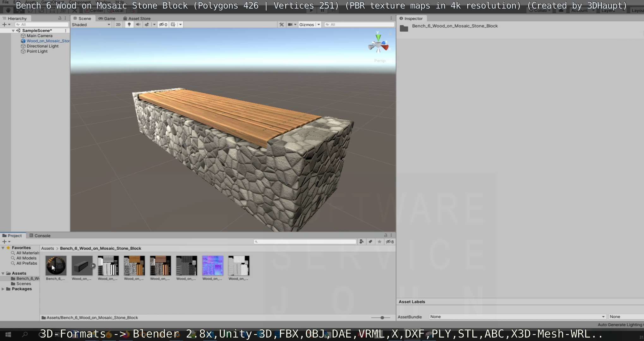644x341 pixels.
Task: Open the Inspector tab
Action: tap(411, 18)
